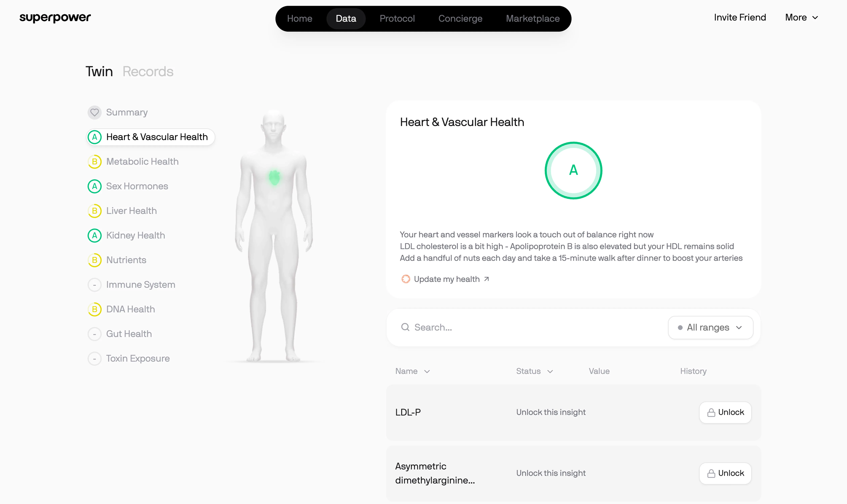This screenshot has width=847, height=504.
Task: Click the Kidney Health grade A icon
Action: pyautogui.click(x=94, y=235)
